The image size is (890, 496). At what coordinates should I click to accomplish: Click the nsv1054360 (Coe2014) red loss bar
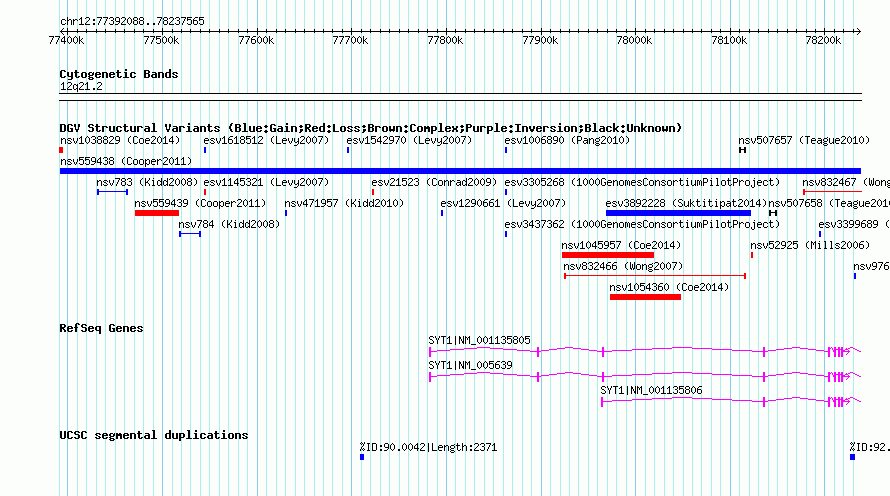tap(645, 297)
